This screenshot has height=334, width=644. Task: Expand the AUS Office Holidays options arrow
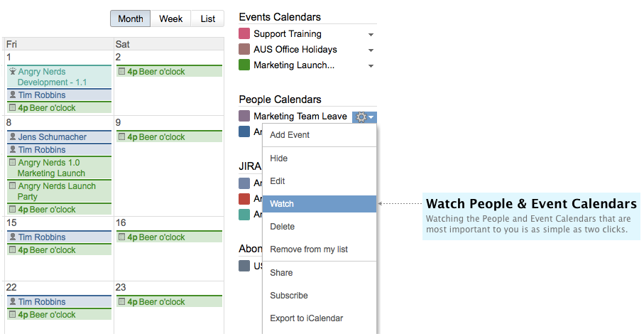[x=371, y=50]
